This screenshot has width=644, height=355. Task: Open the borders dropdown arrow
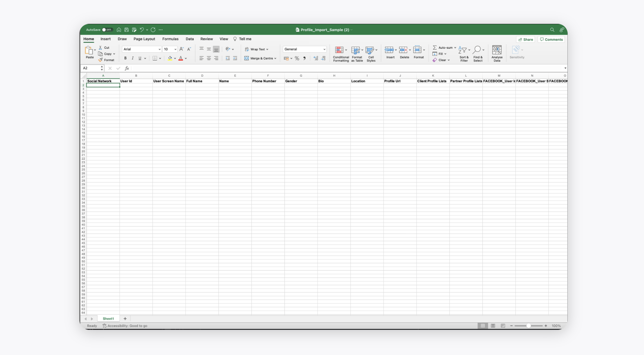coord(160,58)
